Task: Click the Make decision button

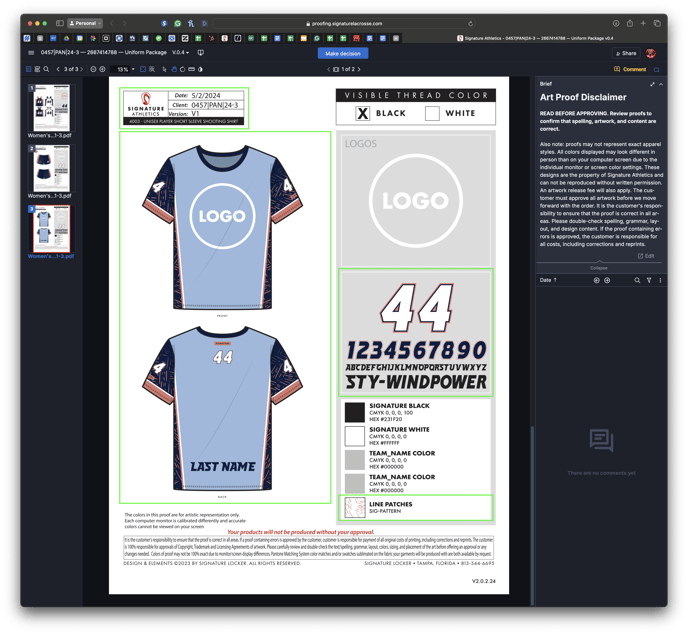Action: click(x=344, y=53)
